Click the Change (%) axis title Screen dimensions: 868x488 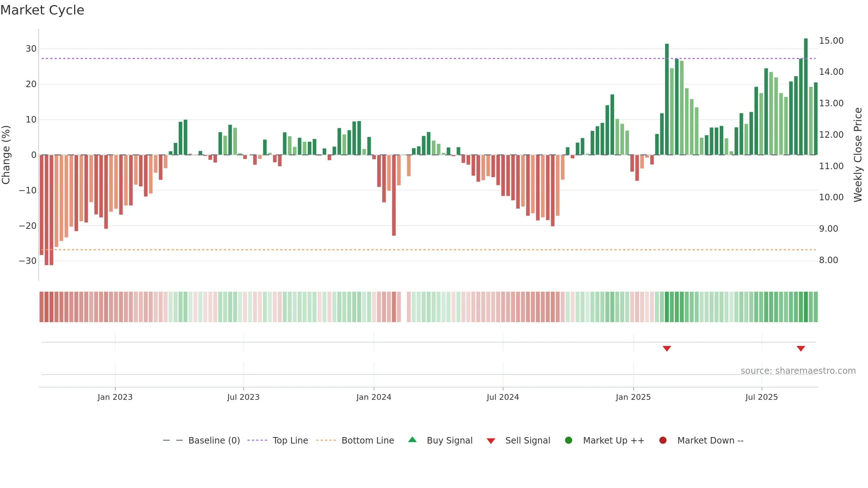(x=6, y=155)
